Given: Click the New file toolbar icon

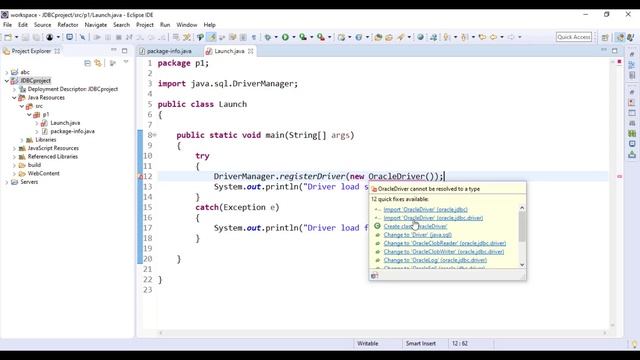Looking at the screenshot, I should coord(8,37).
